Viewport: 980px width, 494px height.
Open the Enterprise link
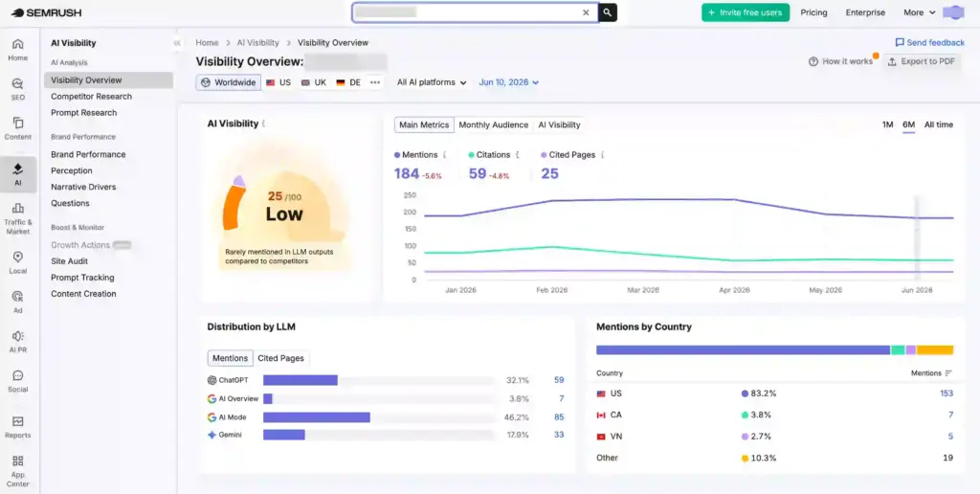[865, 12]
